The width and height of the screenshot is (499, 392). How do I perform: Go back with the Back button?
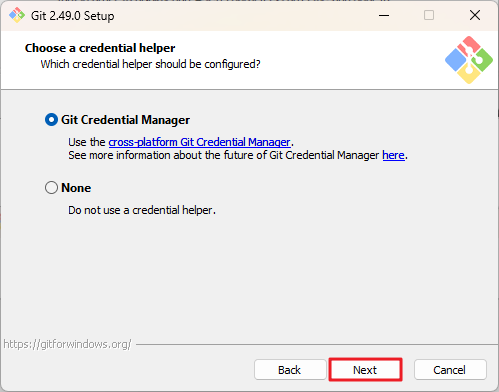click(x=290, y=370)
